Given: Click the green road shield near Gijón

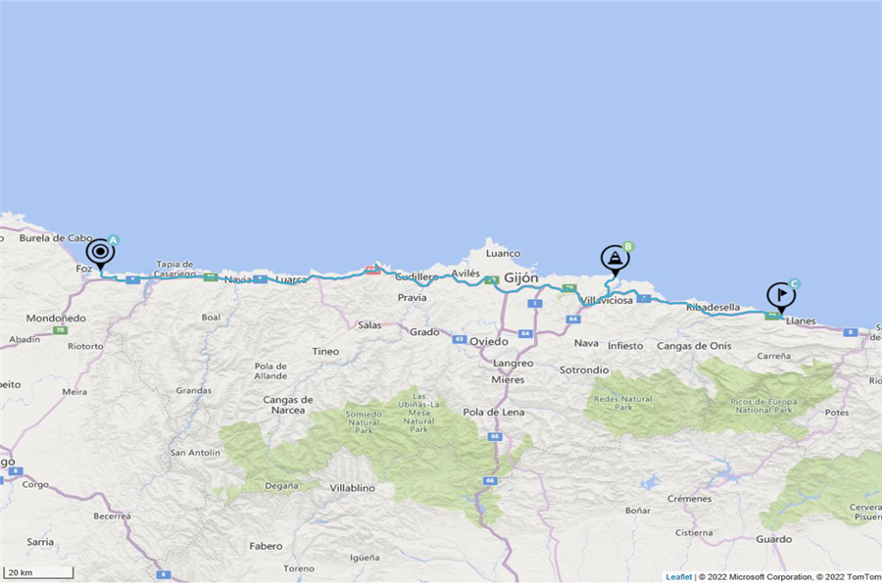Looking at the screenshot, I should click(492, 279).
